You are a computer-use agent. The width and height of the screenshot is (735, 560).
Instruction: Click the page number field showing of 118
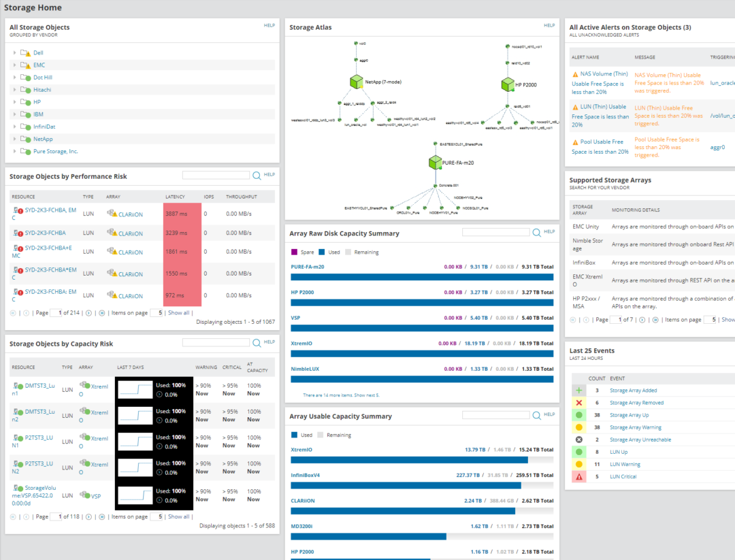(x=56, y=517)
